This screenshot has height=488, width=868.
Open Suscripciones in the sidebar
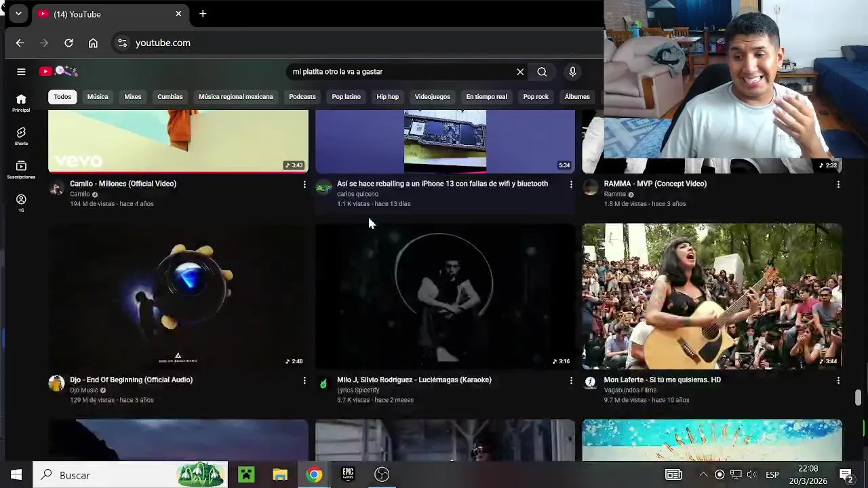(21, 169)
